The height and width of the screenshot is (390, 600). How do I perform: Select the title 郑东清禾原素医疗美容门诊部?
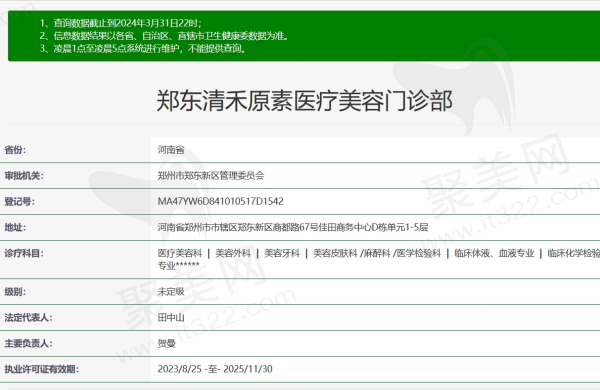(x=305, y=101)
